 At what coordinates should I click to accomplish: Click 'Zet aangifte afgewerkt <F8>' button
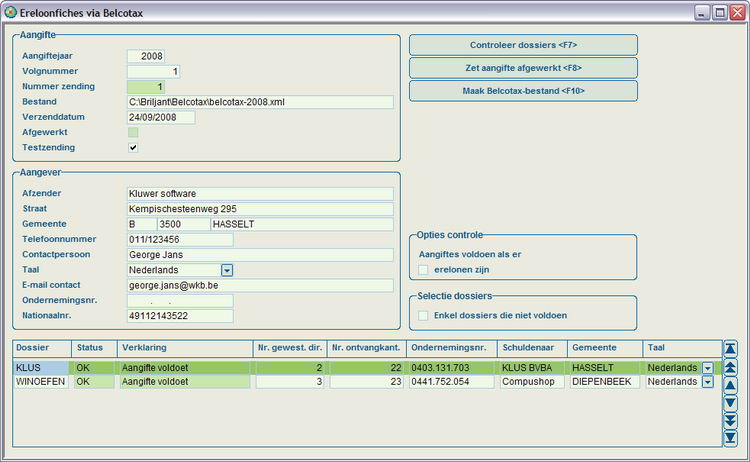pyautogui.click(x=523, y=68)
